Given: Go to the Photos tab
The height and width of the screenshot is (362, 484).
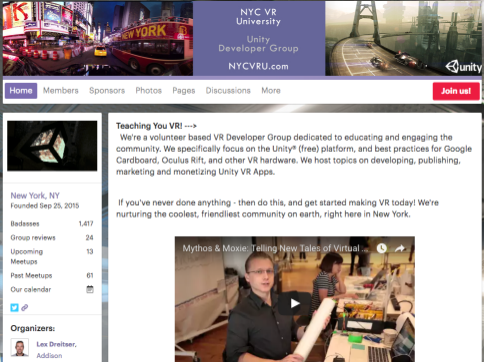Looking at the screenshot, I should pyautogui.click(x=148, y=91).
